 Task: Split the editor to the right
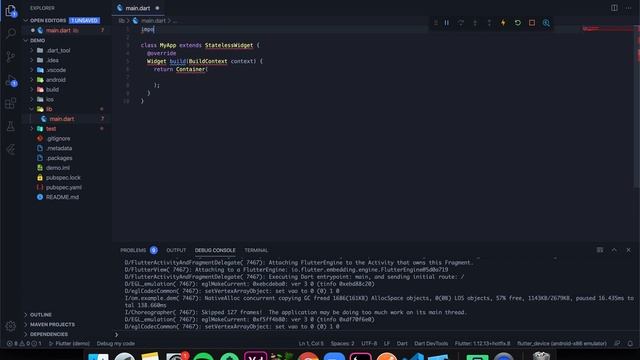point(614,8)
